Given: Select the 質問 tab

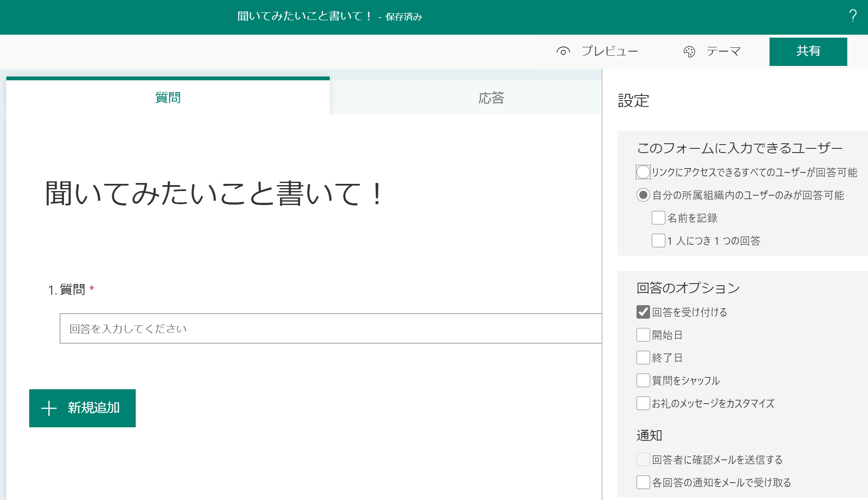Looking at the screenshot, I should click(168, 98).
